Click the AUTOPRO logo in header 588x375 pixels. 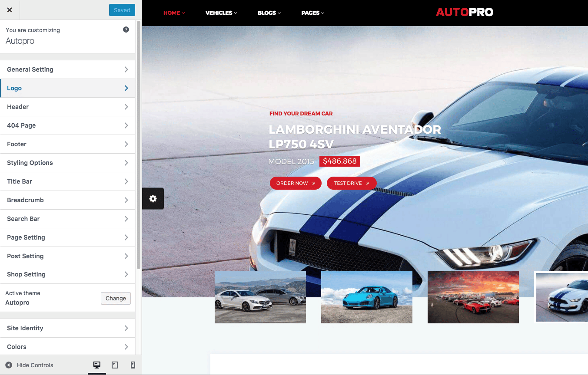coord(465,13)
